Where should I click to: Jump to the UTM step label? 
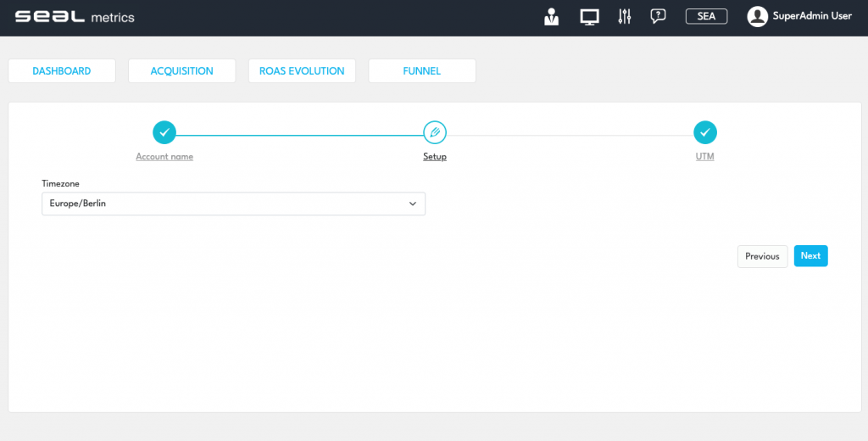(x=704, y=157)
